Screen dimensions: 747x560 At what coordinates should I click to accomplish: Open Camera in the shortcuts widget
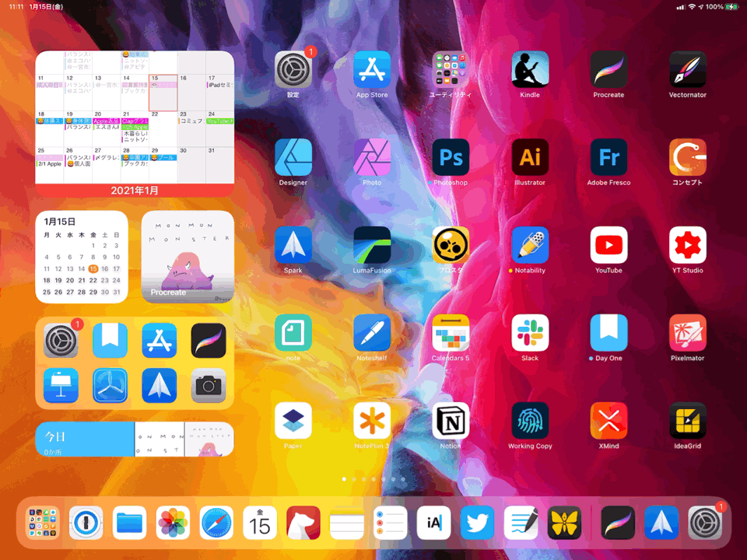pos(209,385)
